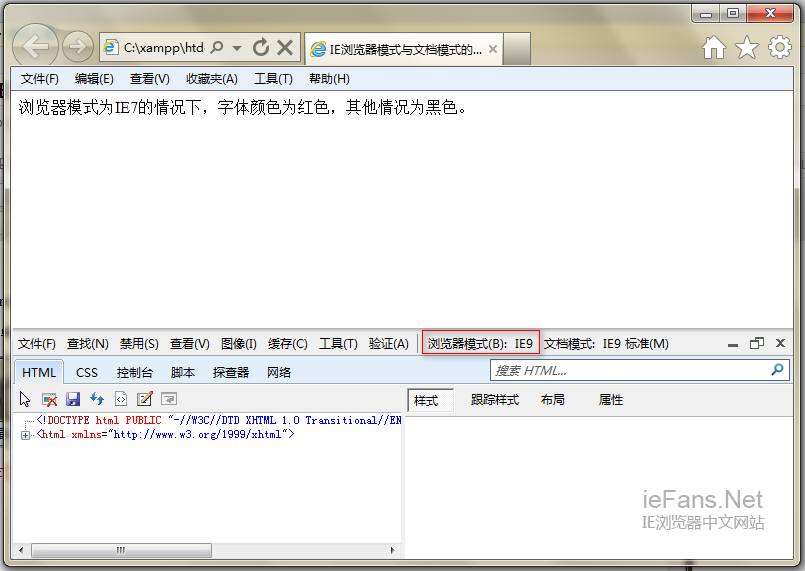Go to the home page icon
The height and width of the screenshot is (571, 805).
(714, 48)
